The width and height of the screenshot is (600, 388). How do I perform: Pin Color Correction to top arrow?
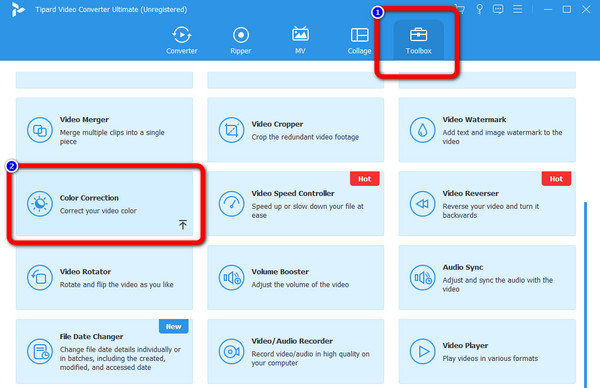tap(183, 224)
